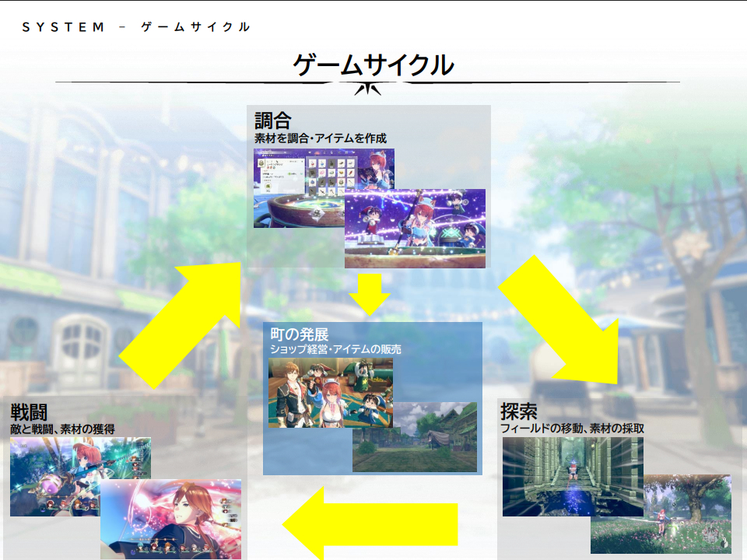
Task: Select the 調合 heading
Action: (x=272, y=121)
